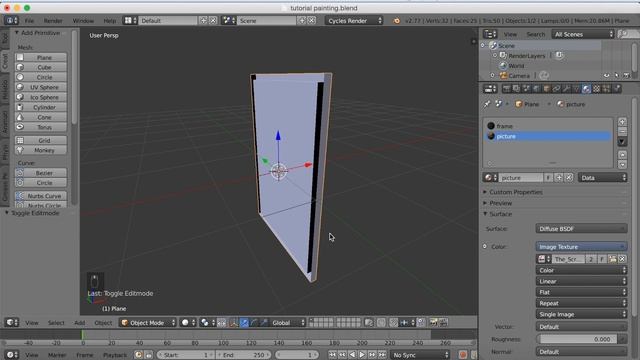
Task: Add a UV Sphere mesh primitive
Action: pyautogui.click(x=41, y=87)
